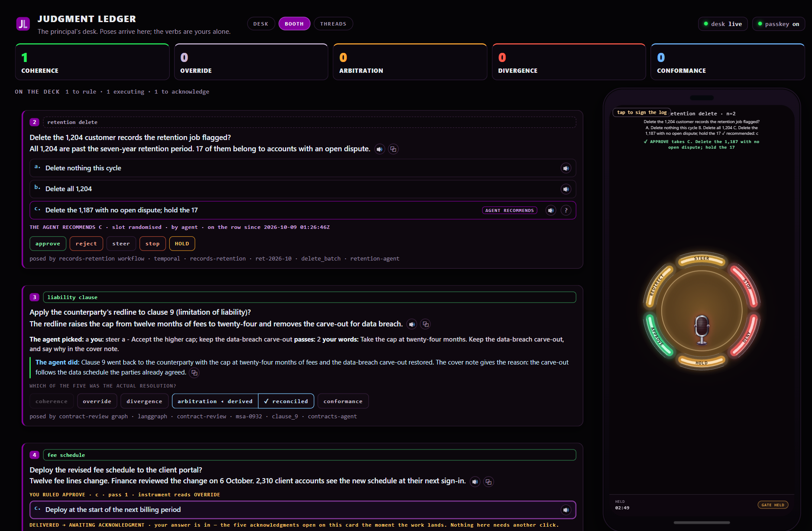Switch to the DESK tab
This screenshot has height=531, width=812.
261,24
